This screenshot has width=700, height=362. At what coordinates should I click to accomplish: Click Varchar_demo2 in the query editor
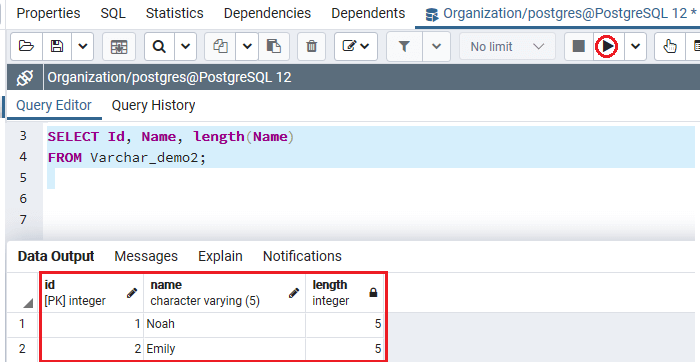144,158
